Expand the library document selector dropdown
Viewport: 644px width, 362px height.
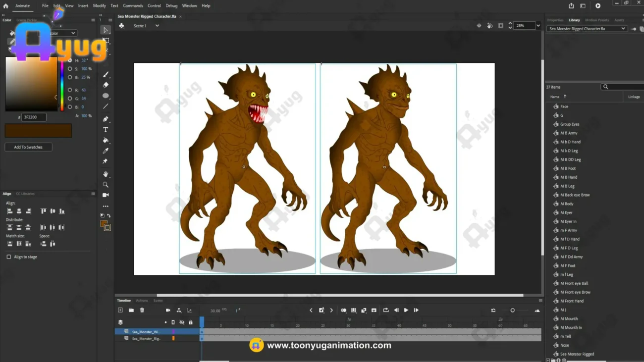(623, 29)
